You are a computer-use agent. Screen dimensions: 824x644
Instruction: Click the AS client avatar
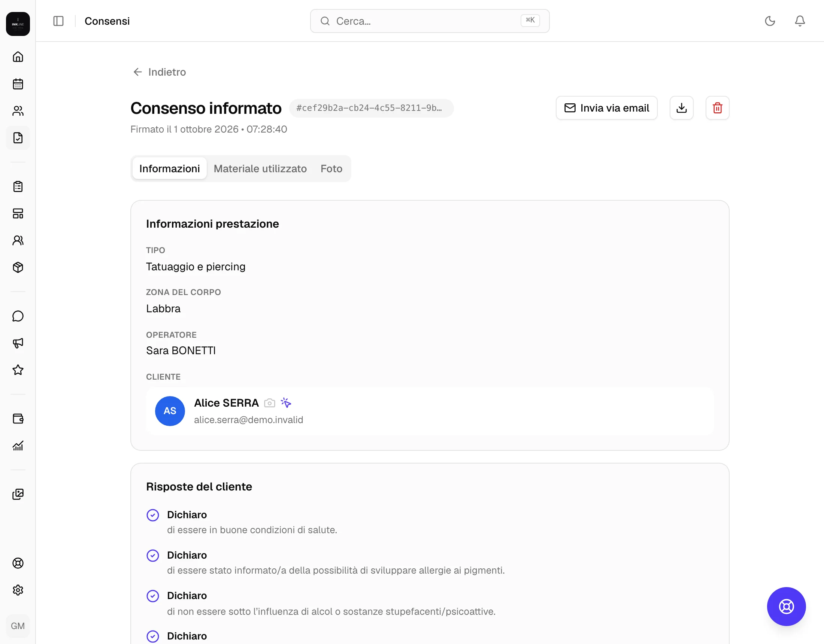pos(170,411)
